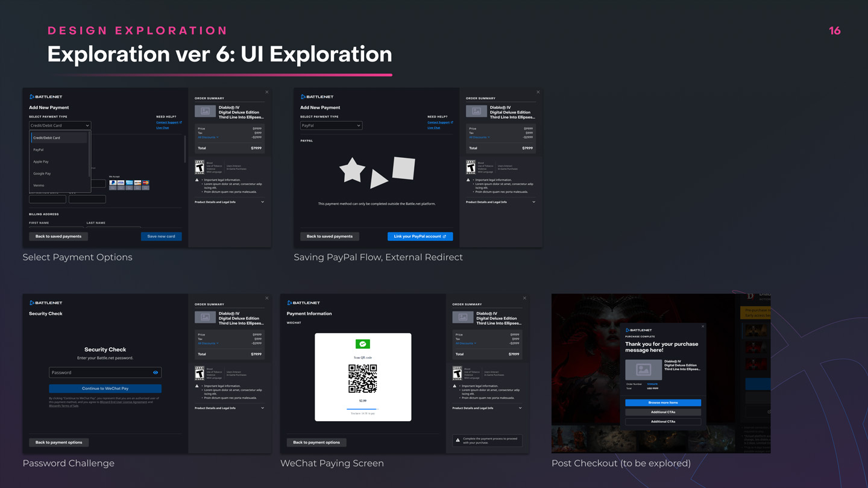868x488 pixels.
Task: Click Battle.net logo in Post Checkout dialog
Action: pos(638,330)
